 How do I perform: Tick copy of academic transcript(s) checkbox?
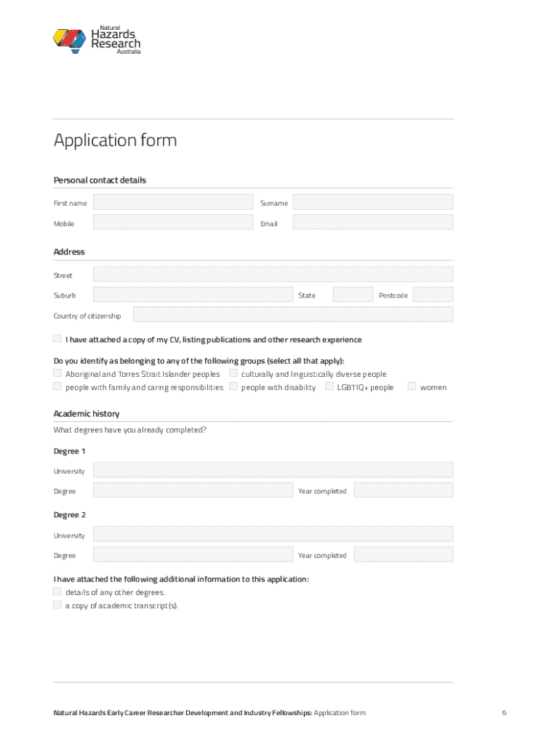57,605
